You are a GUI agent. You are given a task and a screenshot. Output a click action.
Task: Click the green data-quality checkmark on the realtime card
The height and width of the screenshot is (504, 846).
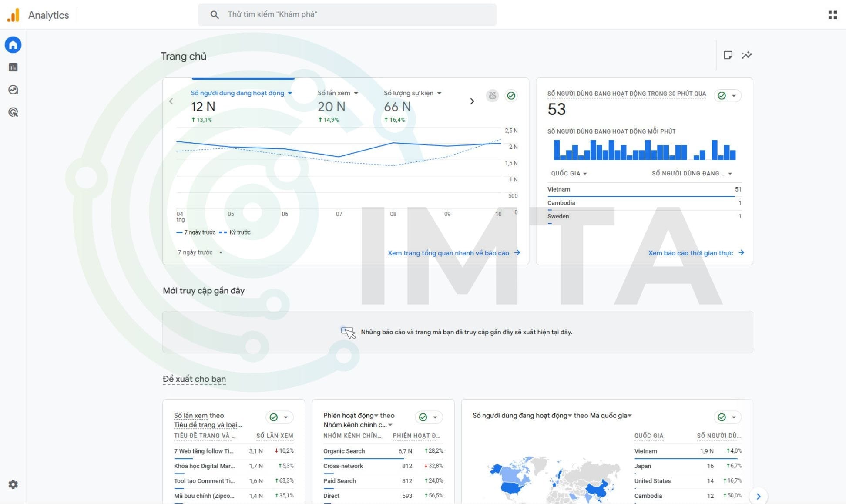pos(722,95)
